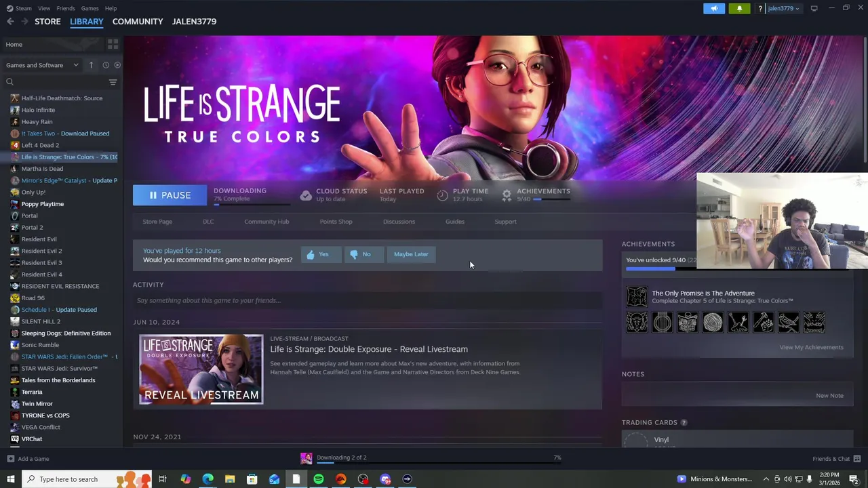868x488 pixels.
Task: Open the JALEN3779 profile tab
Action: pos(194,22)
